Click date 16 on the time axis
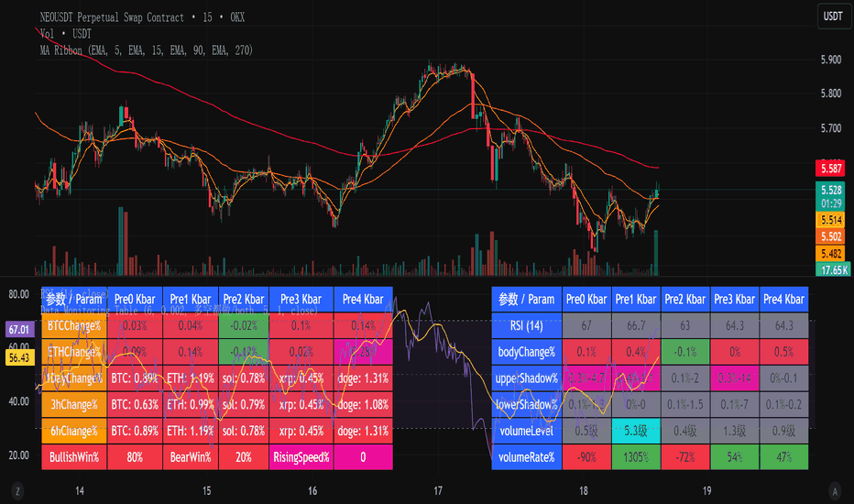The image size is (854, 504). [312, 491]
